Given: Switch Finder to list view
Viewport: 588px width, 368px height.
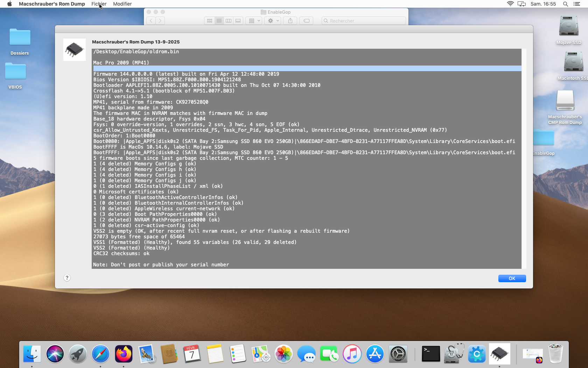Looking at the screenshot, I should coord(219,21).
